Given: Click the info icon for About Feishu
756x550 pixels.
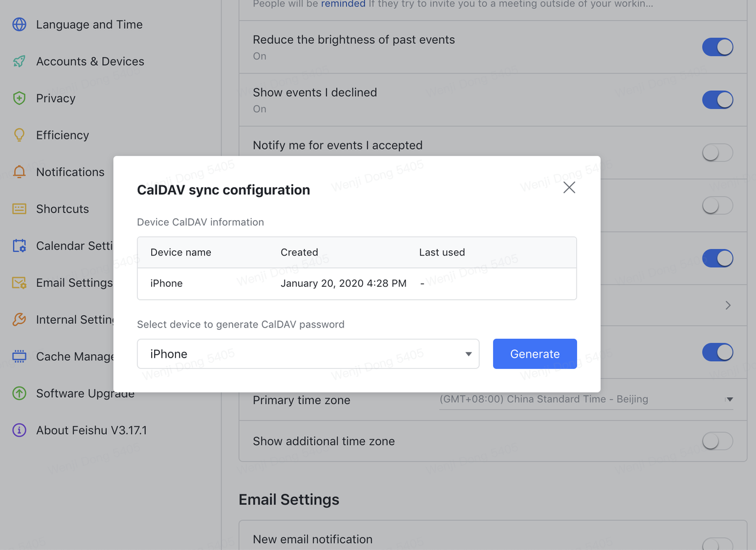Looking at the screenshot, I should (x=19, y=430).
